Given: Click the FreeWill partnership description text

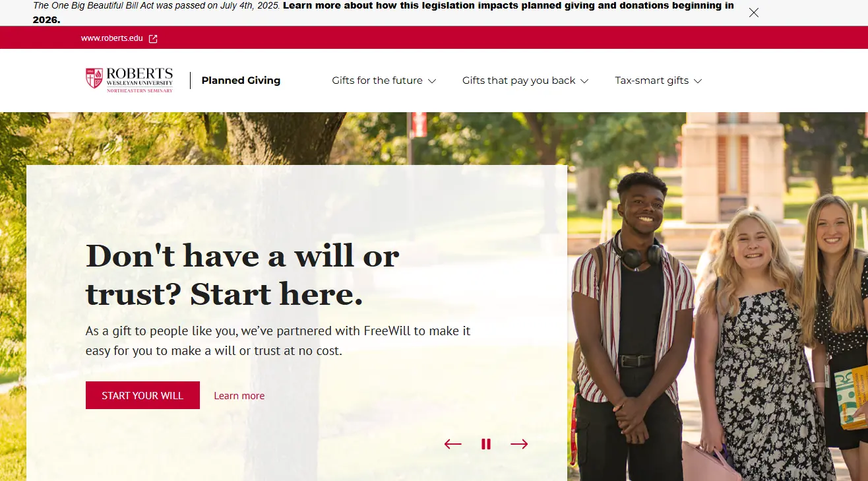Looking at the screenshot, I should pos(278,340).
